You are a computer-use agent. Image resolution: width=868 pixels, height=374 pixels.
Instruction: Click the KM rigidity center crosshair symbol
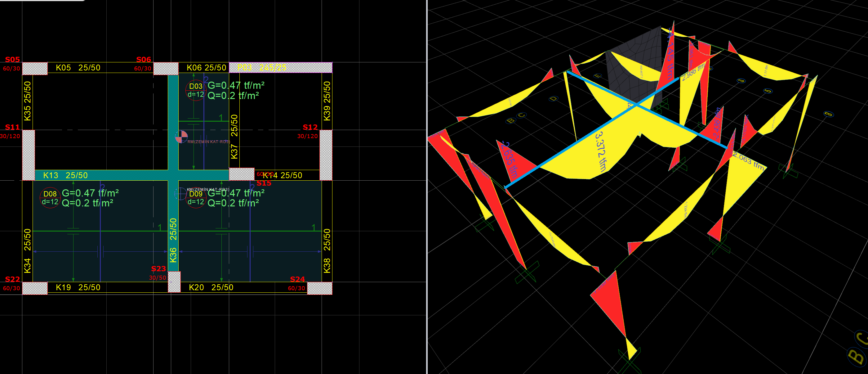pyautogui.click(x=180, y=194)
